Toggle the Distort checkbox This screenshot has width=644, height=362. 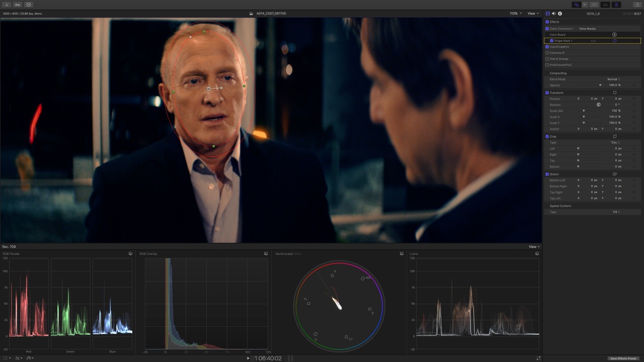[x=547, y=174]
